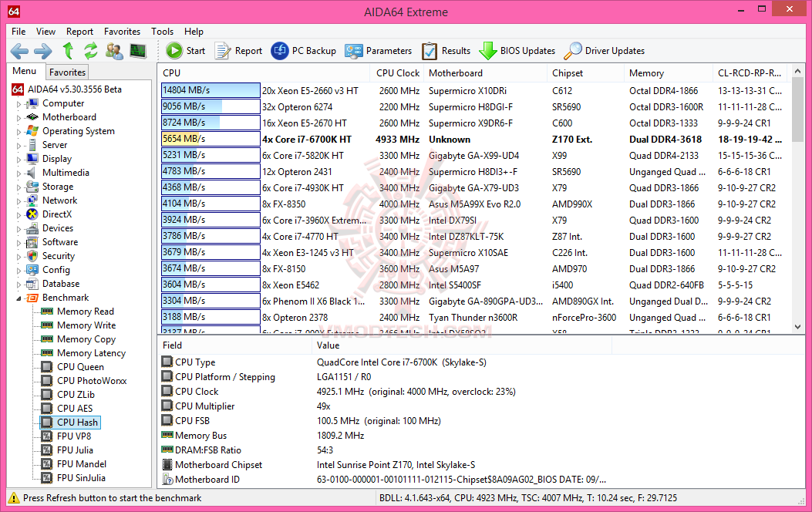Viewport: 812px width, 512px height.
Task: Expand the Computer tree node
Action: pos(19,104)
